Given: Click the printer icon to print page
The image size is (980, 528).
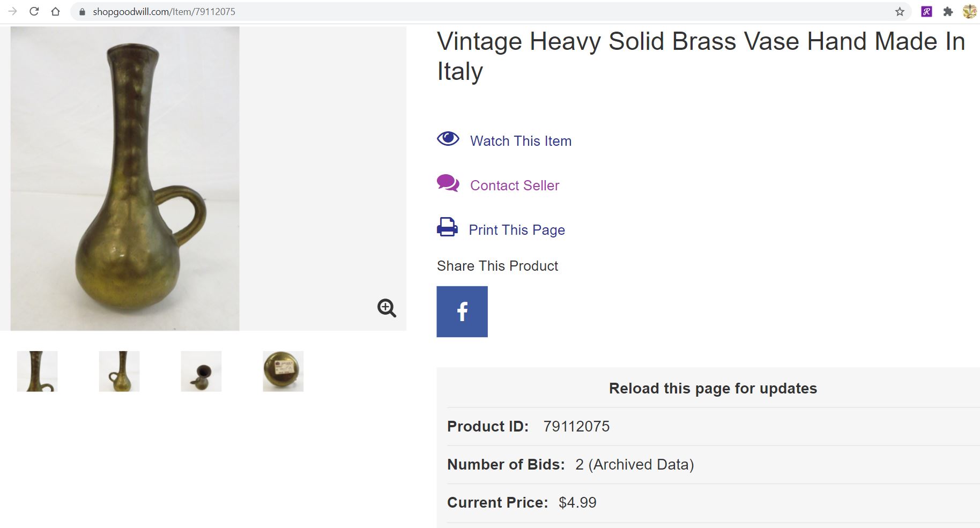Looking at the screenshot, I should pyautogui.click(x=447, y=227).
